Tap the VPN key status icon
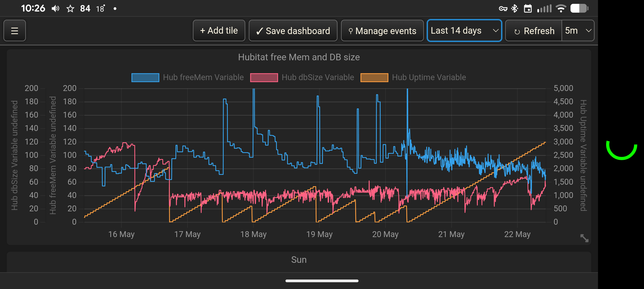 503,9
